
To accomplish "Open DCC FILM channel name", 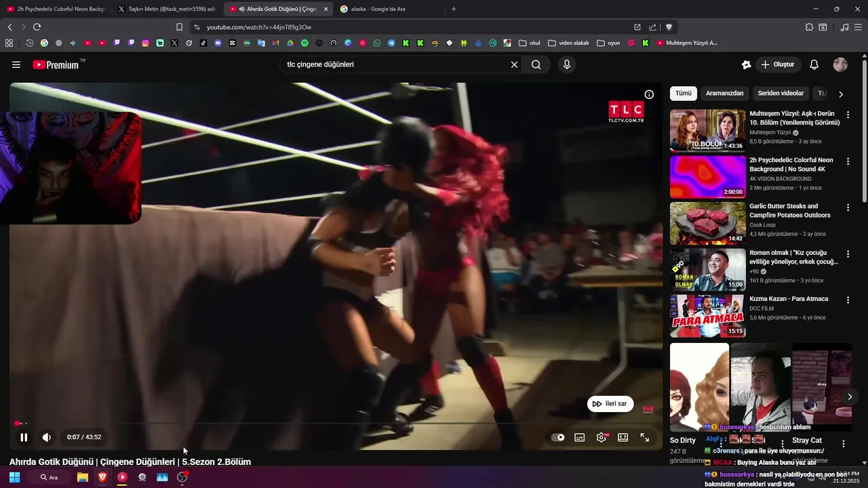I will coord(762,308).
